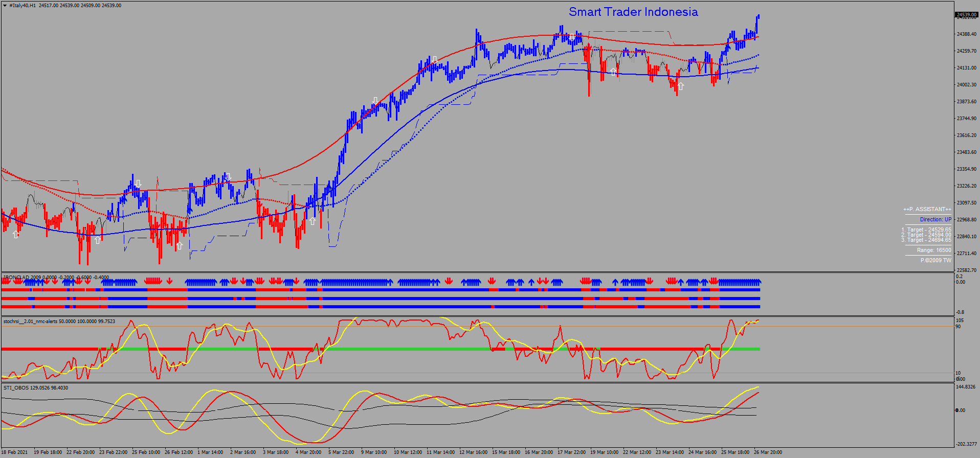This screenshot has width=980, height=458.
Task: Select the Range: 16500 label
Action: [x=934, y=250]
